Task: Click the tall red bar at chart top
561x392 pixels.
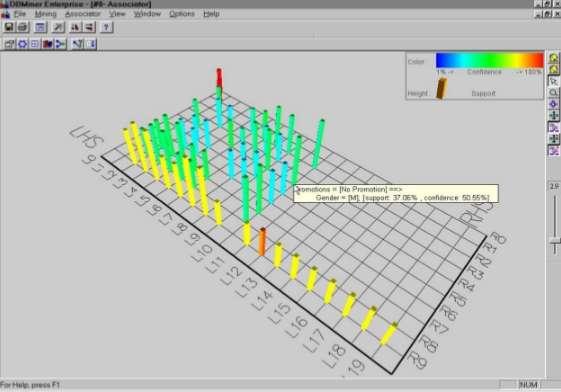Action: [219, 78]
